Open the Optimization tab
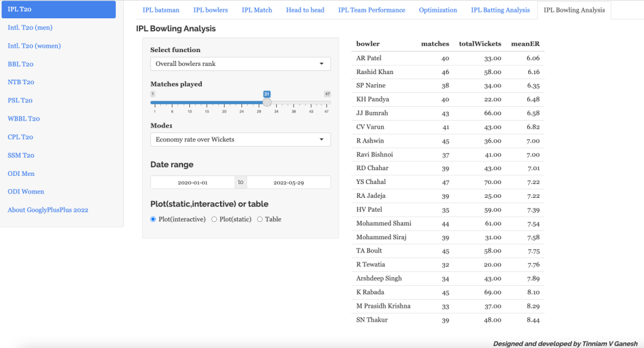 (x=438, y=10)
